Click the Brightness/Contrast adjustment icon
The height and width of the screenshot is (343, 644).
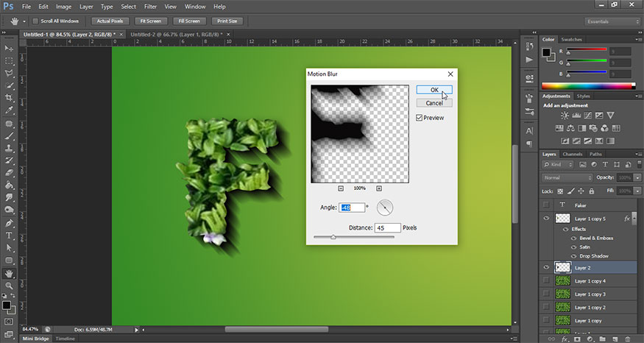pos(565,116)
